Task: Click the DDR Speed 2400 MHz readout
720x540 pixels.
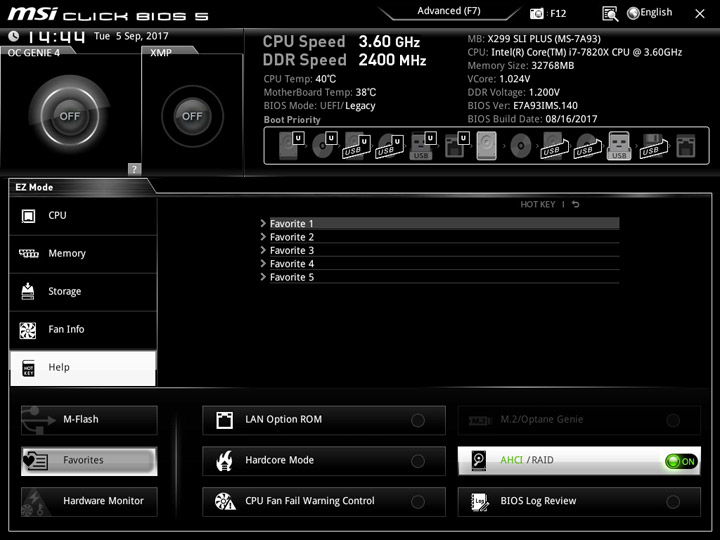Action: pyautogui.click(x=344, y=60)
